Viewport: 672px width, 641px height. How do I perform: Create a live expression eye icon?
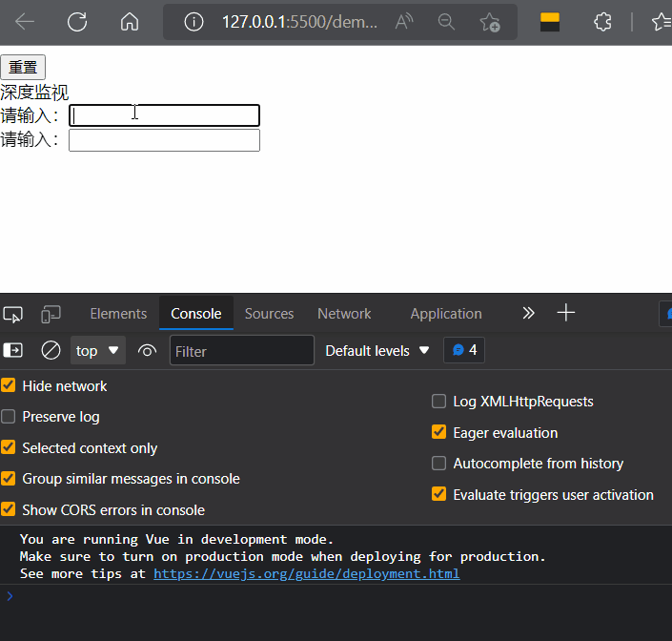pos(147,351)
